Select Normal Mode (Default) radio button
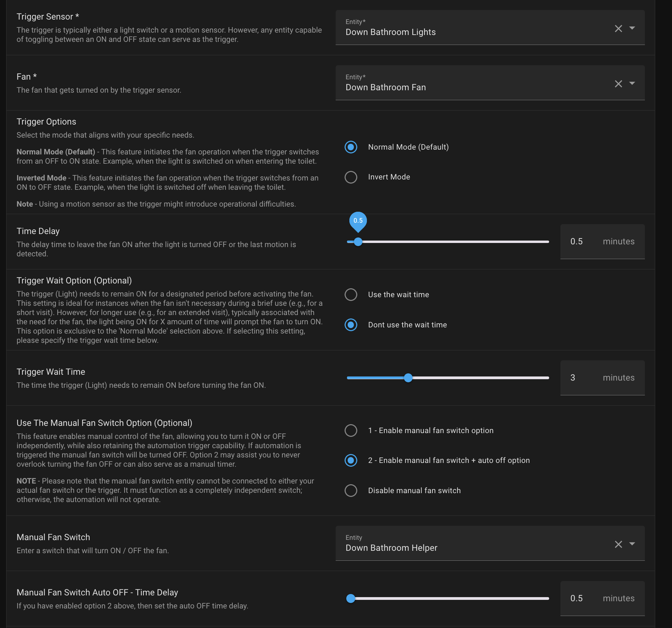The width and height of the screenshot is (672, 628). coord(351,147)
